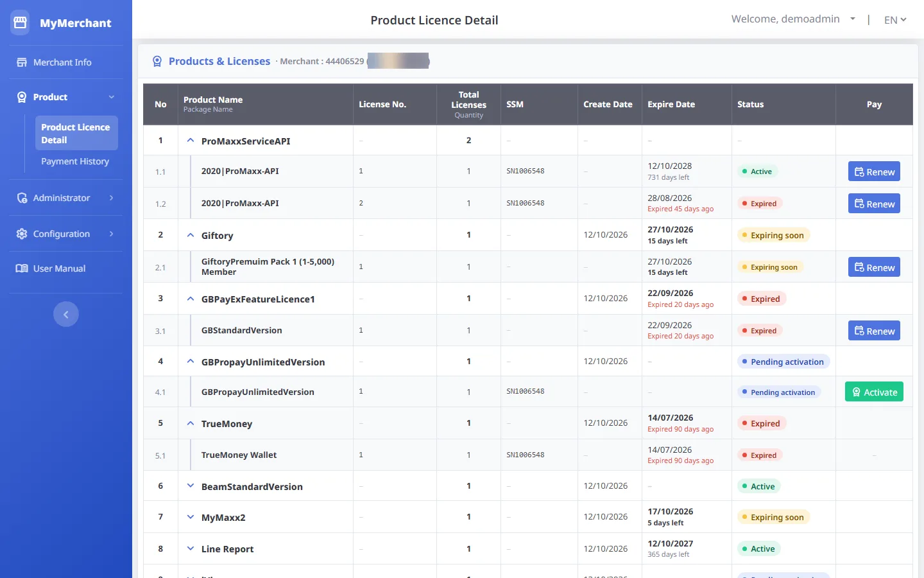The image size is (924, 578).
Task: Renew the active 2020|ProMaxx-API licence 1
Action: pos(874,171)
